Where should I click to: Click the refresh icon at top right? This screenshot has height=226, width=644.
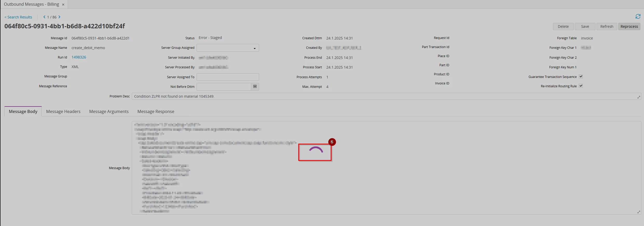[x=638, y=17]
